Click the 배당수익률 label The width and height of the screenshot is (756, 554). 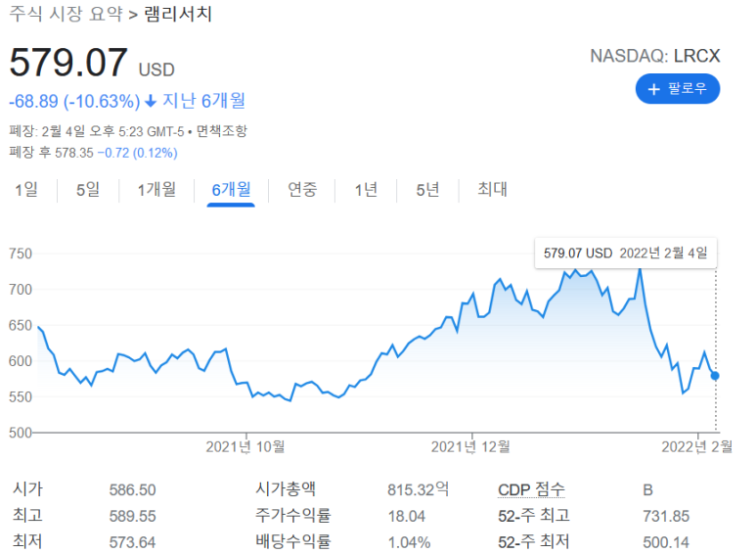(293, 541)
